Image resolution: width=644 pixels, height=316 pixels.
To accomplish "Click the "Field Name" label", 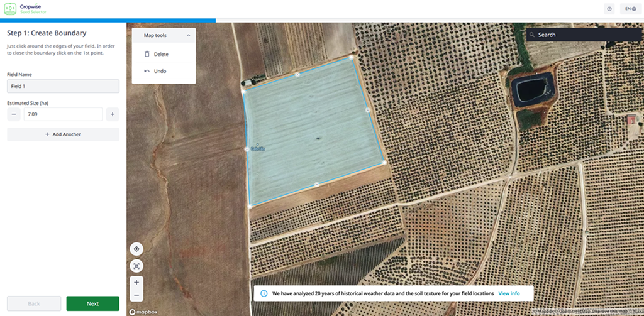I will click(x=19, y=74).
